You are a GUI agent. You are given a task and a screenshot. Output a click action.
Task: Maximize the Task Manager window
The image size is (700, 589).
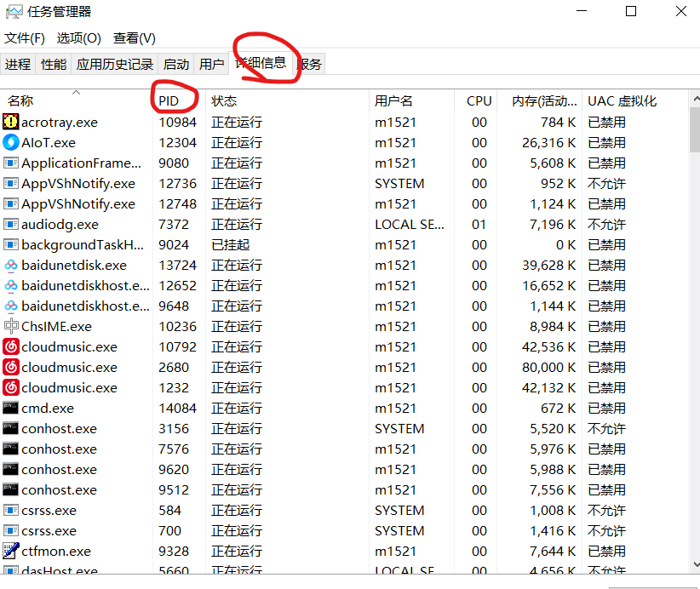pos(631,11)
